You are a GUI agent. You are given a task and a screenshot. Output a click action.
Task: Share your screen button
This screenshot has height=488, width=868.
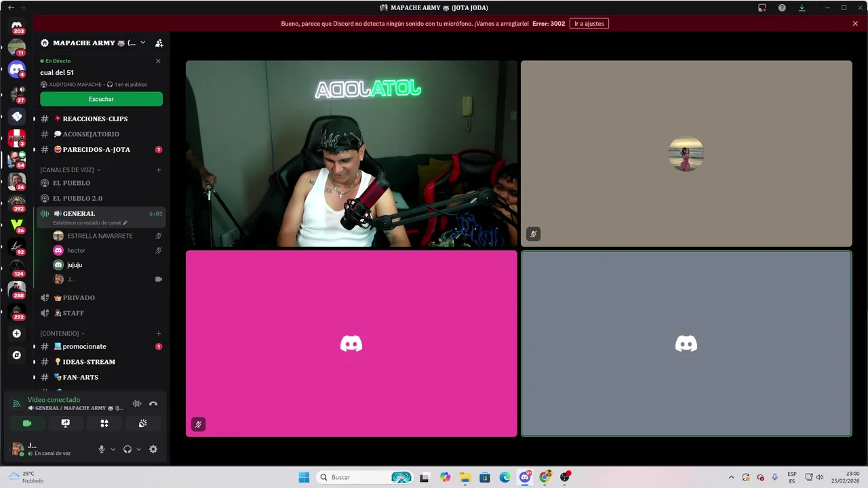pos(66,423)
